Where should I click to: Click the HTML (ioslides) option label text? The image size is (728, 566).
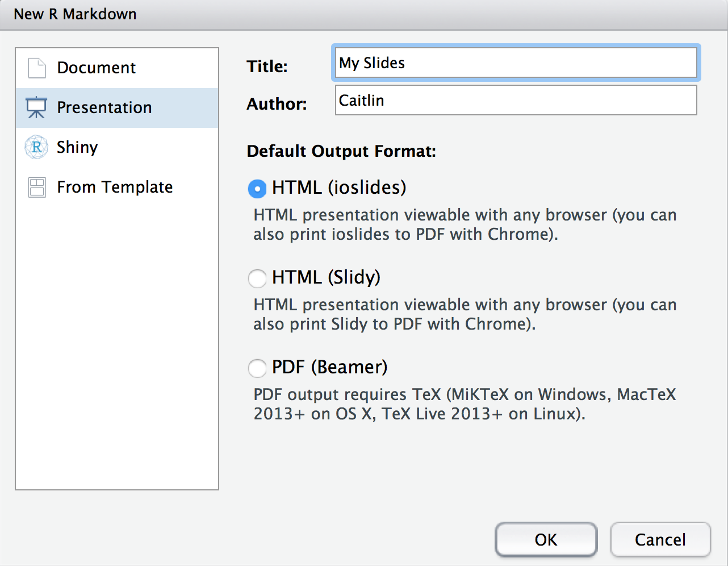(339, 188)
